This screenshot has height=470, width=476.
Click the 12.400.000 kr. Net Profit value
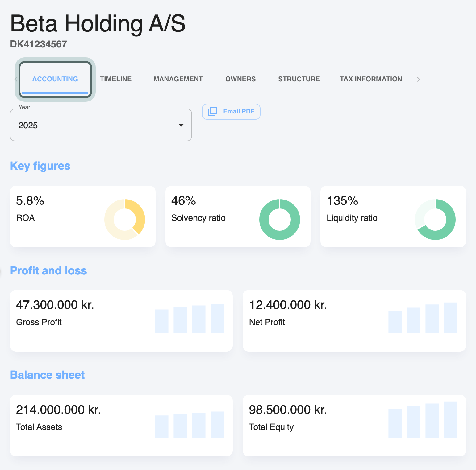click(288, 305)
